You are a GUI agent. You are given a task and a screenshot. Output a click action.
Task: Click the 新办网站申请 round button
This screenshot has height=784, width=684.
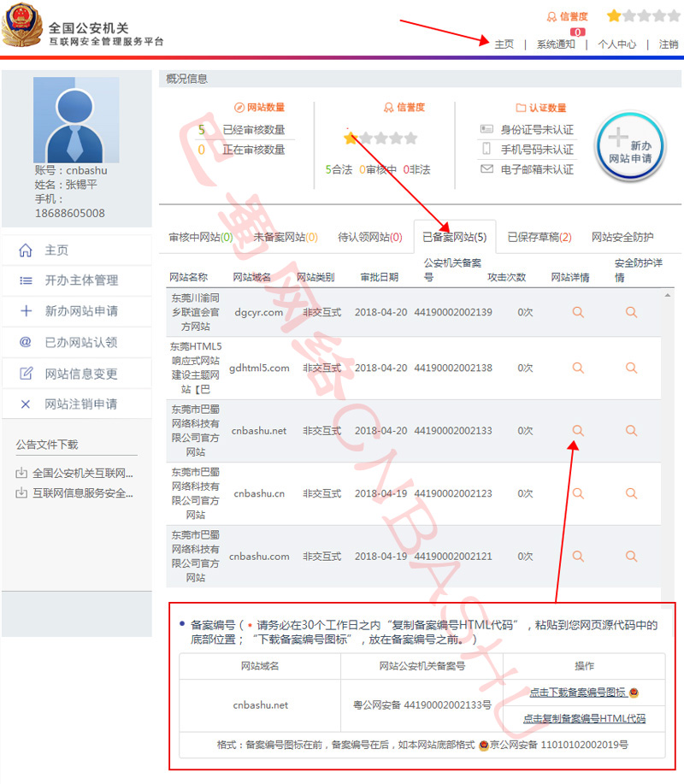point(629,147)
